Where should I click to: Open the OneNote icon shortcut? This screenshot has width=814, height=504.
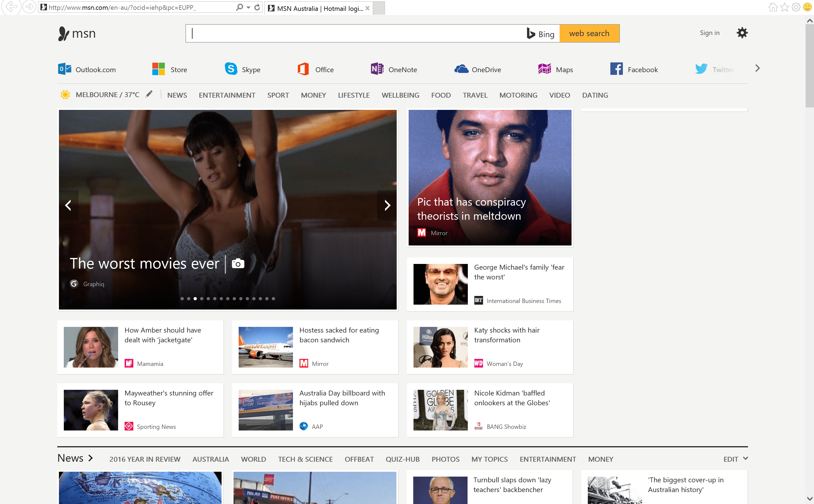(x=377, y=69)
